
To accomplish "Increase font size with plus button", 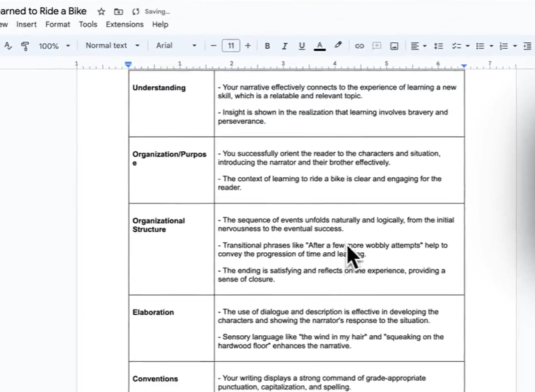I will pyautogui.click(x=247, y=45).
